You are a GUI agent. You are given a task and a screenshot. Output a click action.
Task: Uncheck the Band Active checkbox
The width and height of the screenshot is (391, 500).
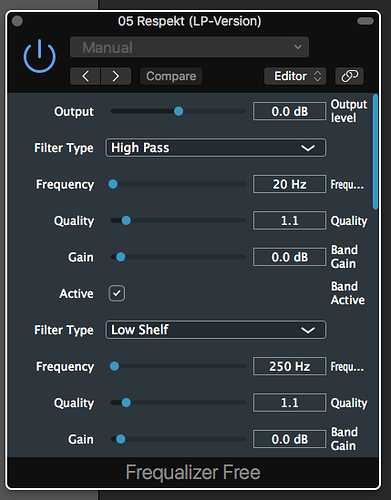117,293
